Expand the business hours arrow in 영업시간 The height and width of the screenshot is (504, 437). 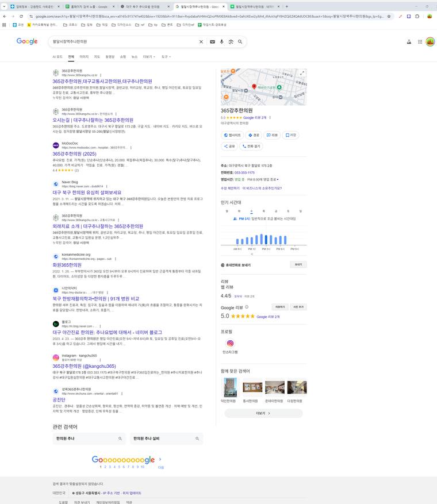pos(278,179)
